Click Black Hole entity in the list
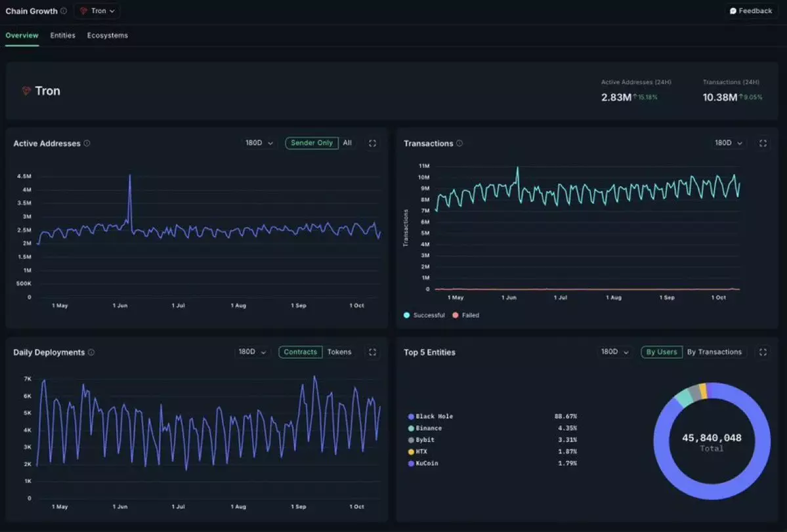787x532 pixels. (x=434, y=417)
